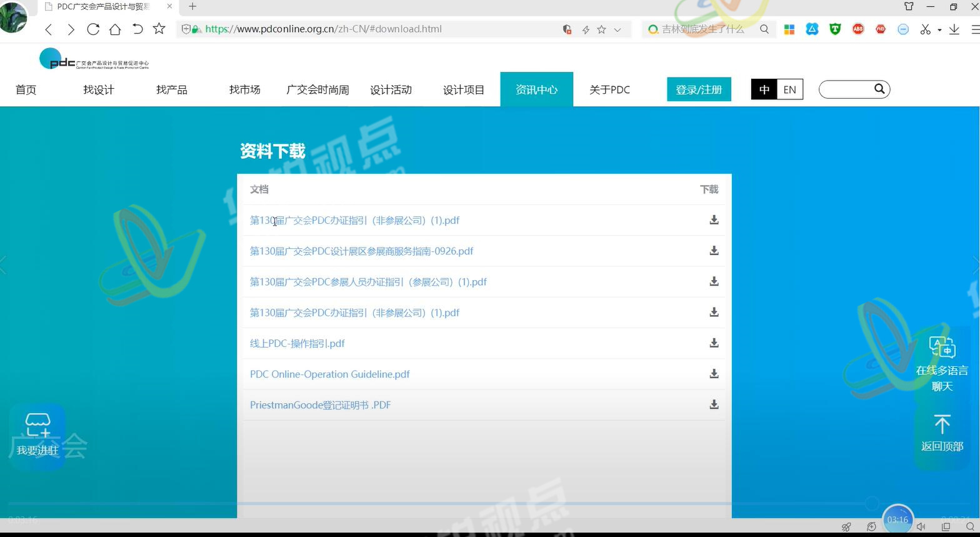Click the blue triangle extension icon
This screenshot has height=537, width=980.
(x=812, y=29)
